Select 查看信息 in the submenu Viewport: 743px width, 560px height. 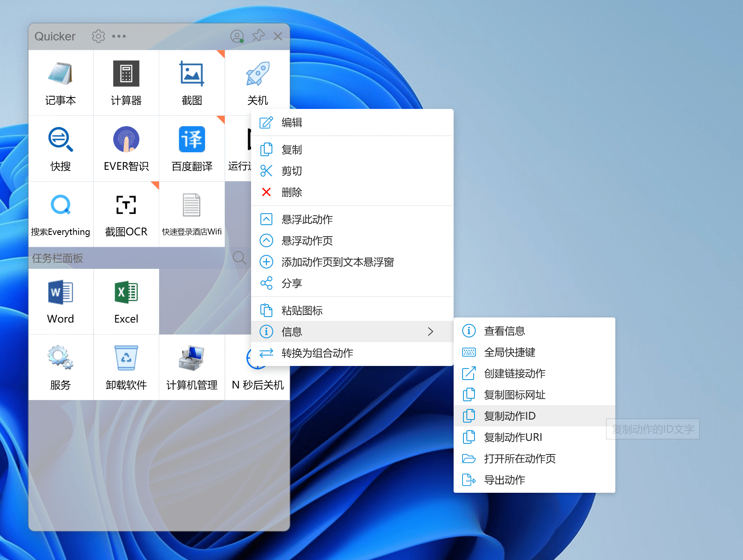coord(534,331)
